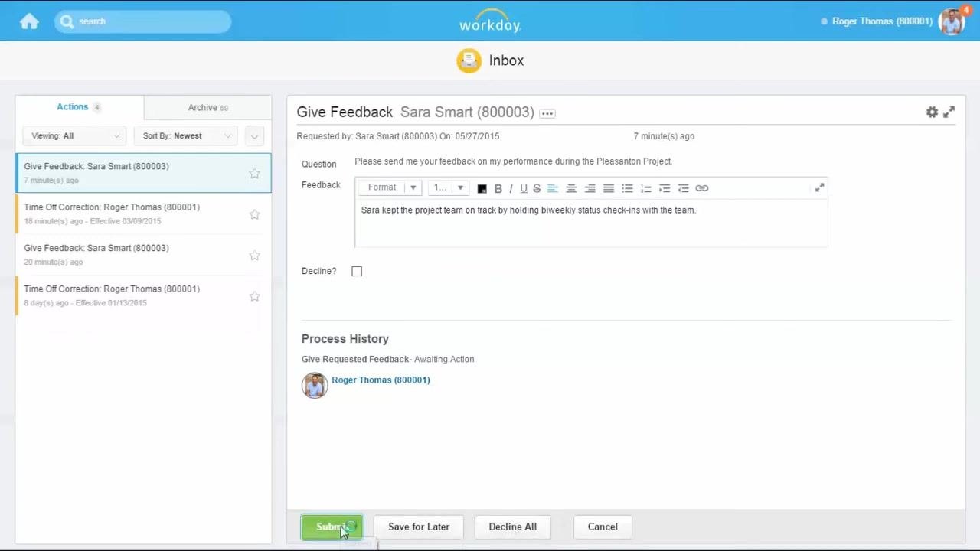Star Give Feedback item from 20 minutes ago
Viewport: 980px width, 551px height.
(x=254, y=256)
